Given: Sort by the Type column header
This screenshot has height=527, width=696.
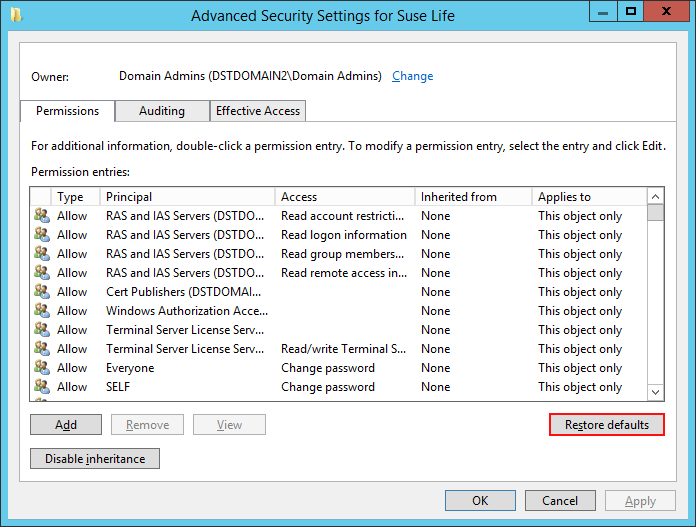Looking at the screenshot, I should tap(75, 197).
